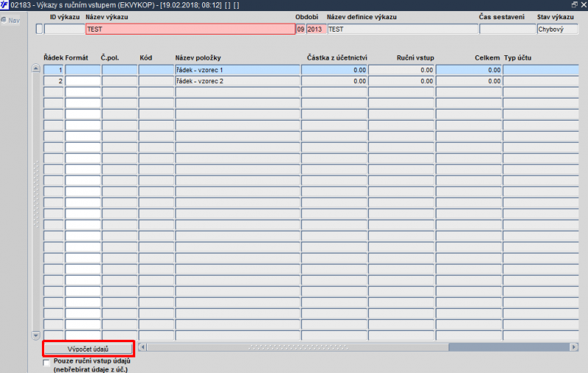Select row 'řádek - vzorec 1'
This screenshot has height=373, width=588.
(237, 70)
